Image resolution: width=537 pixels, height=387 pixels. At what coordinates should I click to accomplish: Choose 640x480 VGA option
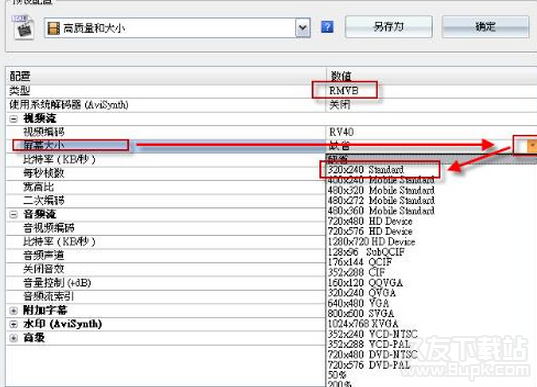(x=358, y=303)
